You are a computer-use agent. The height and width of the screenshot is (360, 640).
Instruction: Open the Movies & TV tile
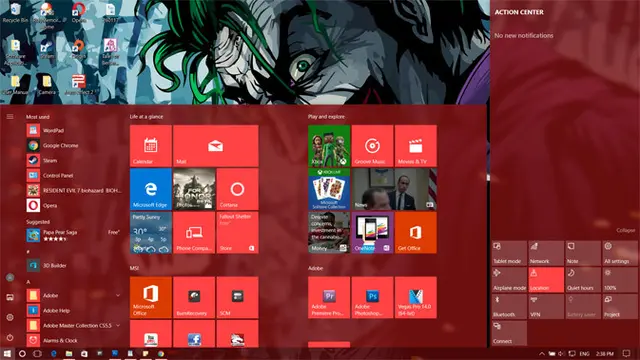[416, 146]
